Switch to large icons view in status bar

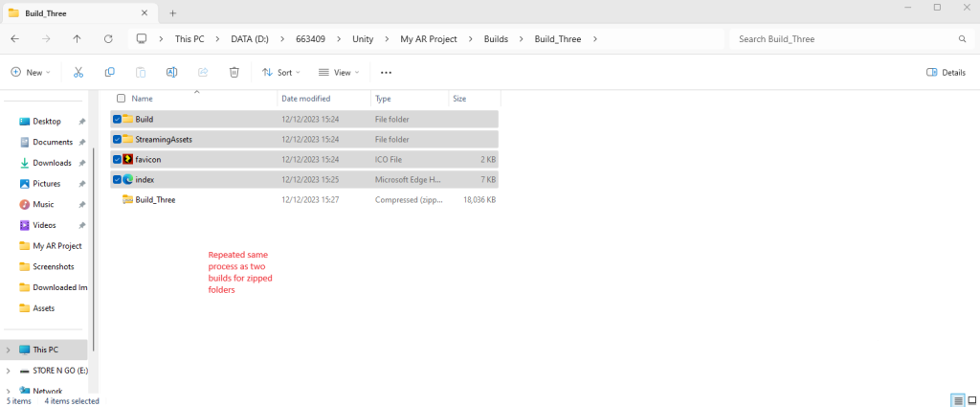[971, 399]
